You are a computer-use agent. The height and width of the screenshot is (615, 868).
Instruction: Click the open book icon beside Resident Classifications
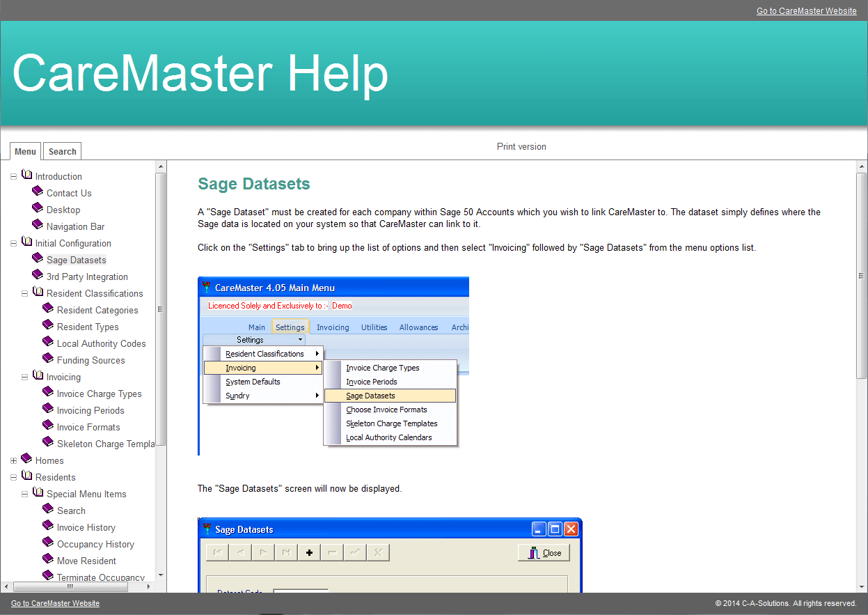pyautogui.click(x=38, y=292)
